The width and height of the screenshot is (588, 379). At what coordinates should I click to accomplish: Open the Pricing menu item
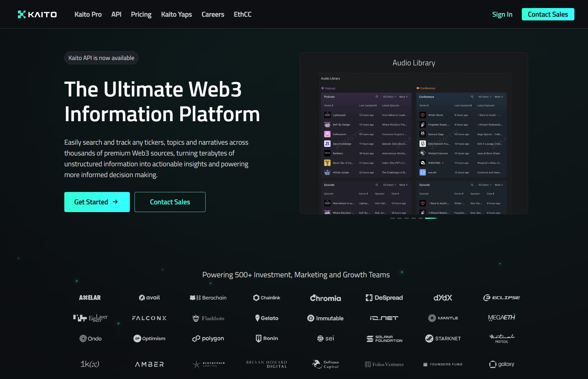[141, 15]
